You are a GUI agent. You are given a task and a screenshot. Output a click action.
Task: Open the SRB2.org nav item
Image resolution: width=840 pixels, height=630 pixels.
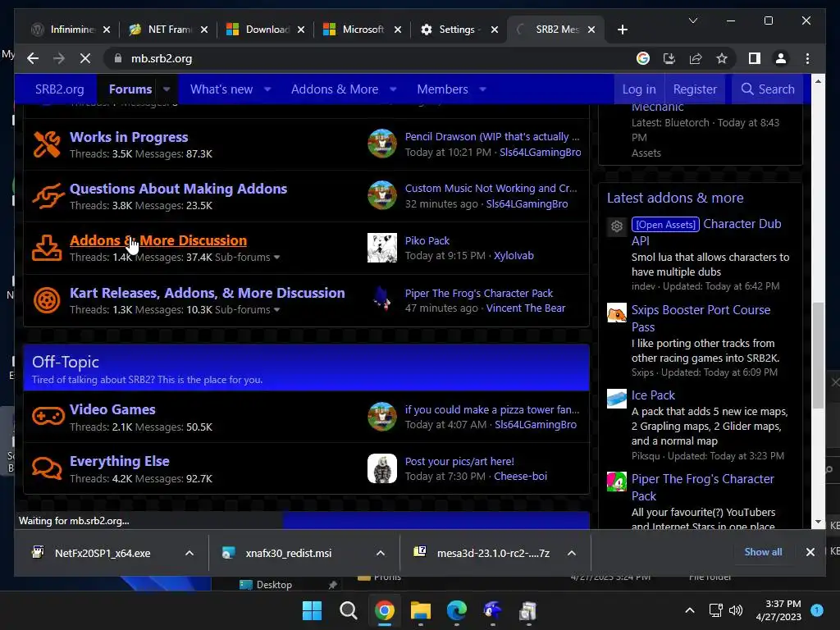tap(59, 89)
